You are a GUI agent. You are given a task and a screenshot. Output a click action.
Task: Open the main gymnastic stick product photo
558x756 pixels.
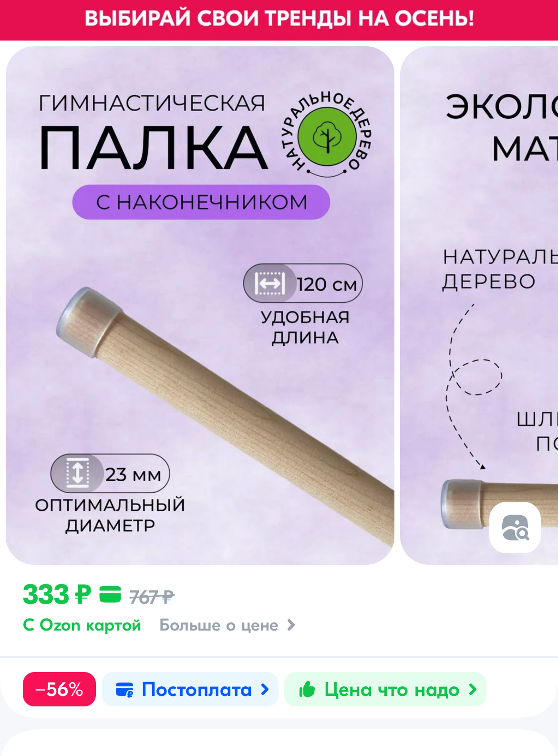200,305
